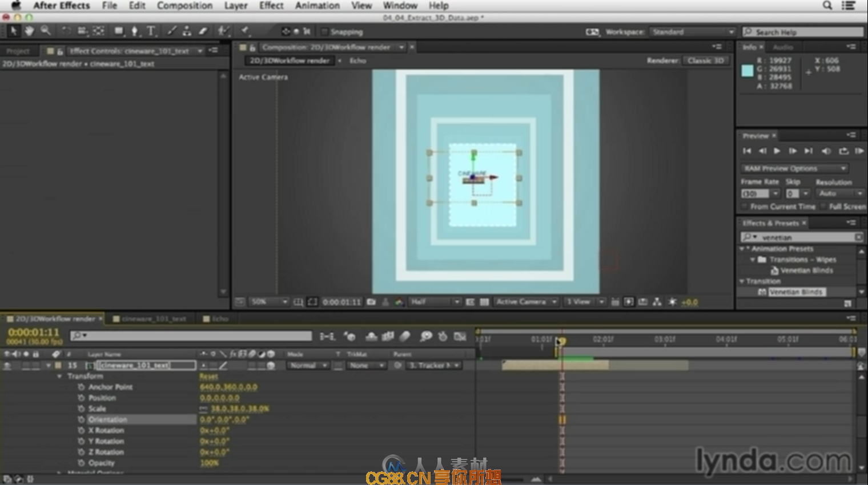Screen dimensions: 868x485
Task: Open the grid and guide options icon
Action: 298,302
